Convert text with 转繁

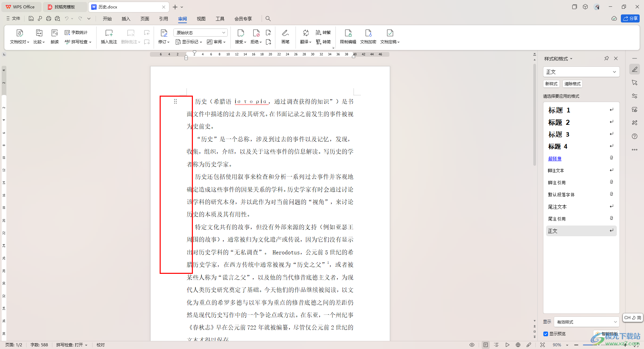click(x=323, y=33)
